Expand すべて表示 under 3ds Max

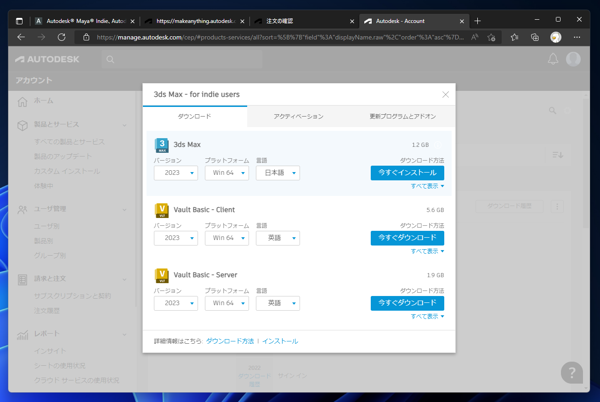point(427,186)
